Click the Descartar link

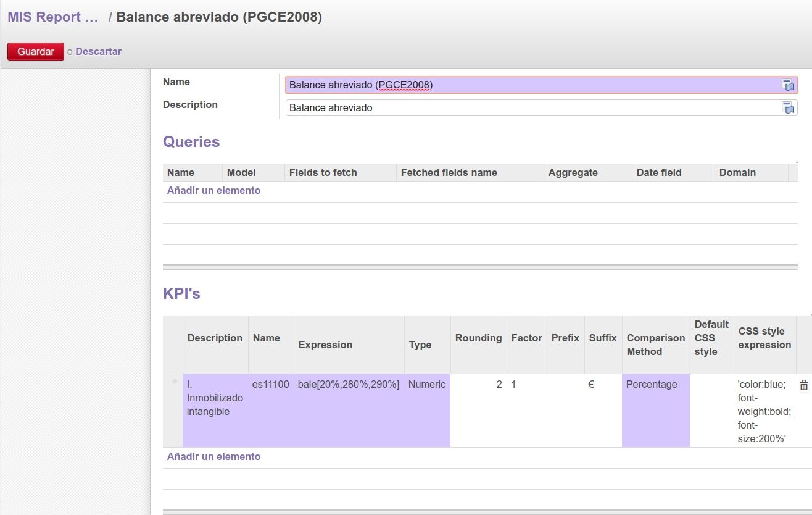coord(98,52)
